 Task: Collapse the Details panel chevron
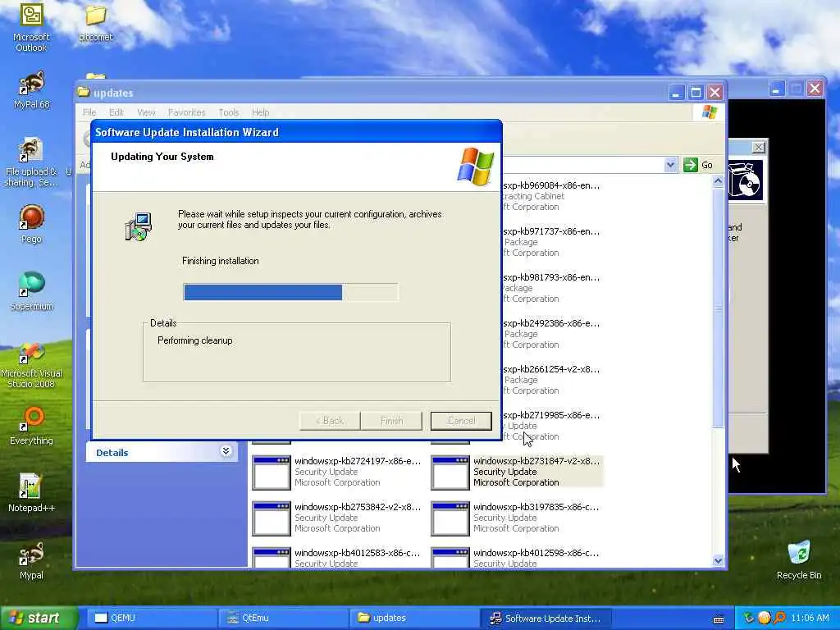click(x=226, y=451)
